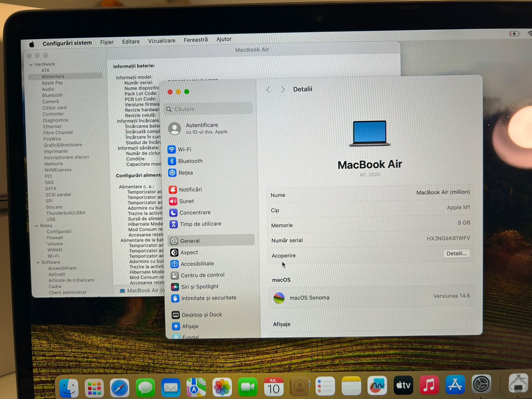Click the battery status menu bar icon

514,34
